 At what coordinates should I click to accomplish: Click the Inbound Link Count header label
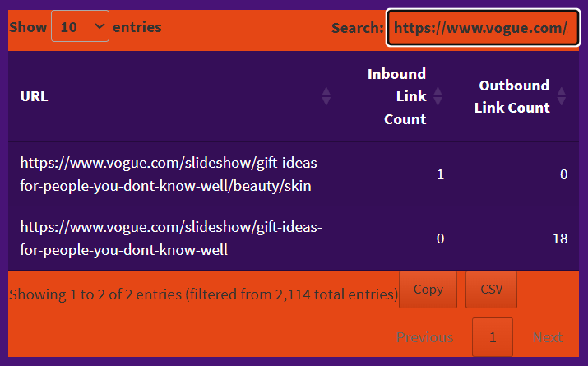point(397,96)
